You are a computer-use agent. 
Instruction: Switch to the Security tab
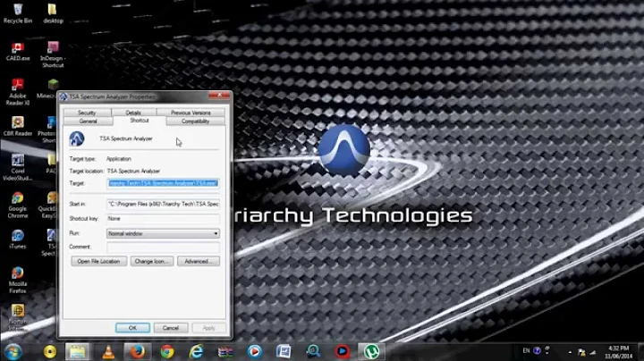pyautogui.click(x=87, y=113)
